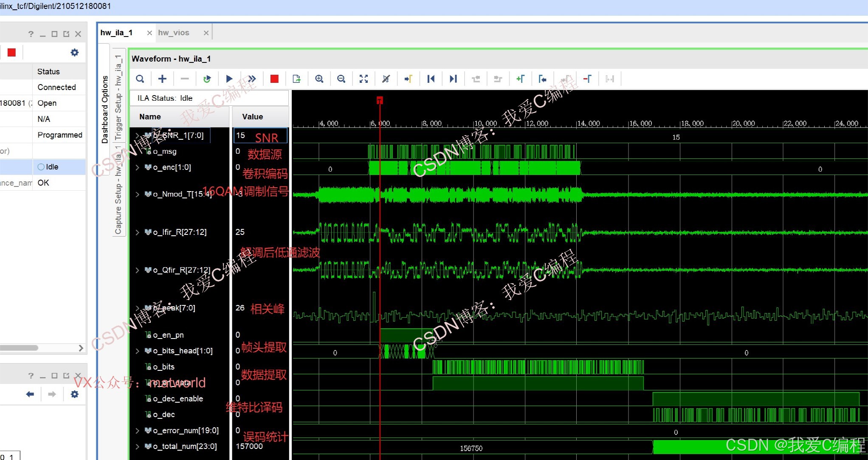Switch to the hw_vios tab
Viewport: 868px width, 460px height.
[174, 33]
